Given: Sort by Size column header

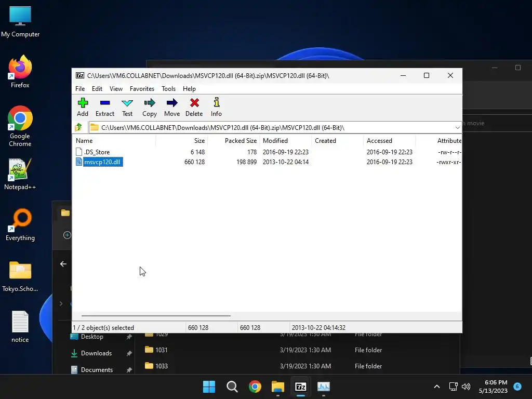Looking at the screenshot, I should point(182,140).
